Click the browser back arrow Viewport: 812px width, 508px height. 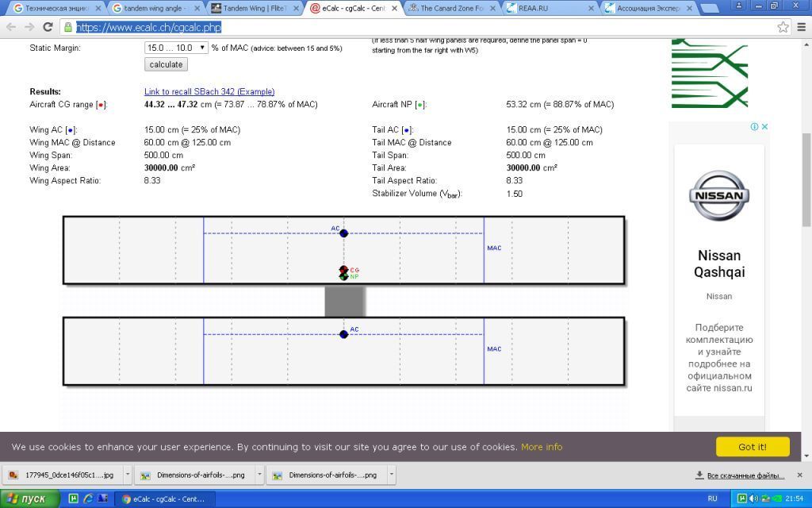[x=11, y=27]
